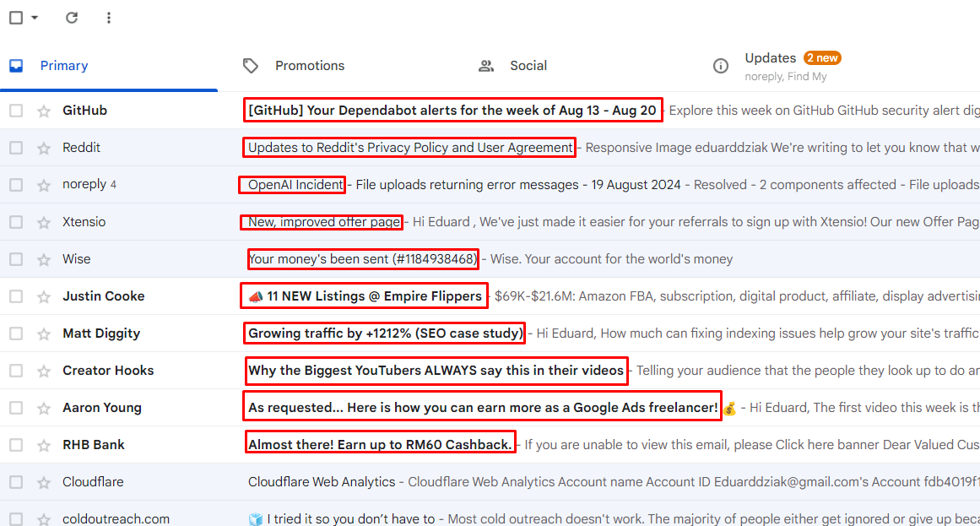
Task: Star the coldoutreach.com email
Action: (44, 519)
